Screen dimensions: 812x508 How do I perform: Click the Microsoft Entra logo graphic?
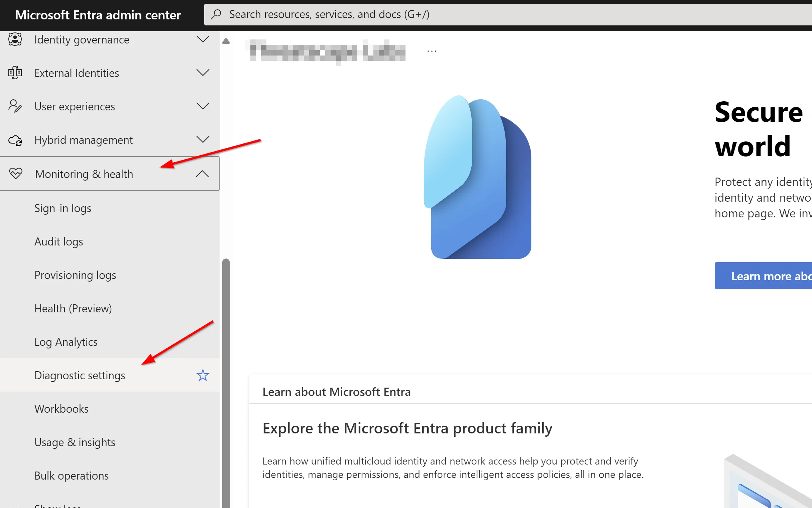click(x=477, y=177)
